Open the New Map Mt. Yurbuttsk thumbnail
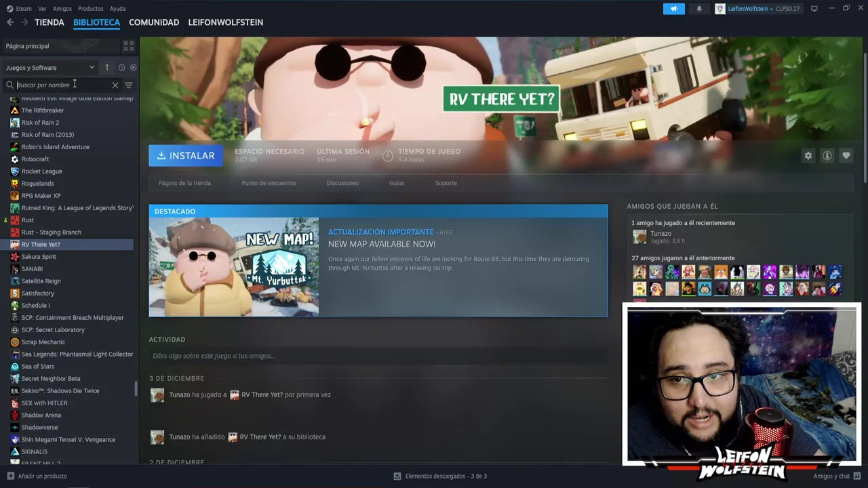868x488 pixels. (x=234, y=266)
